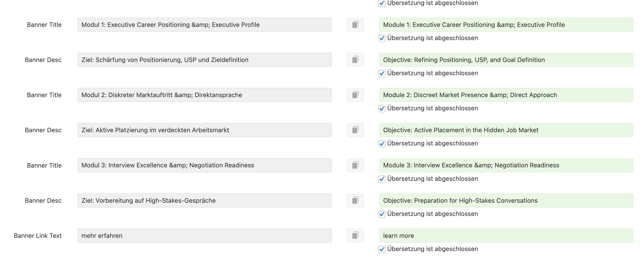Screen dimensions: 644x262
Task: Toggle translation complete under Module 3 title
Action: 381,179
